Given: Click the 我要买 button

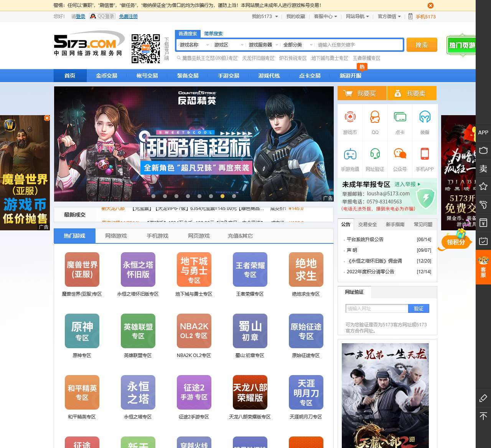Looking at the screenshot, I should (362, 93).
